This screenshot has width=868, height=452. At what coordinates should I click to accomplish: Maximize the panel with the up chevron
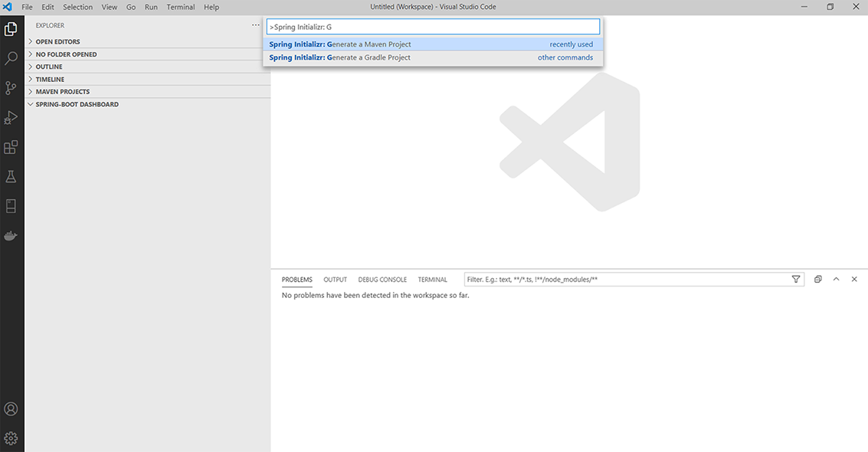(836, 280)
